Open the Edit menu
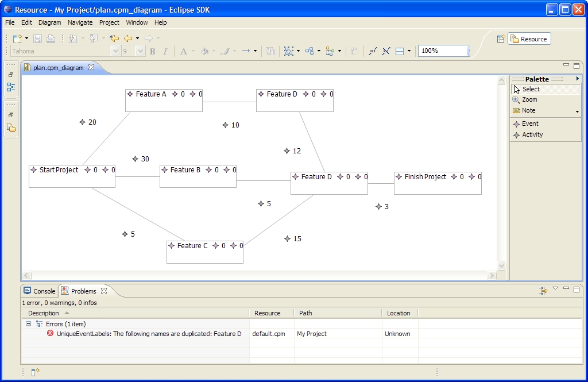This screenshot has height=382, width=588. click(26, 22)
